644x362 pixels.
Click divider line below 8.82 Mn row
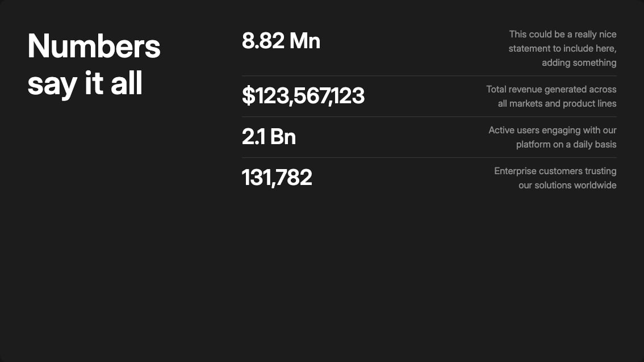(429, 75)
